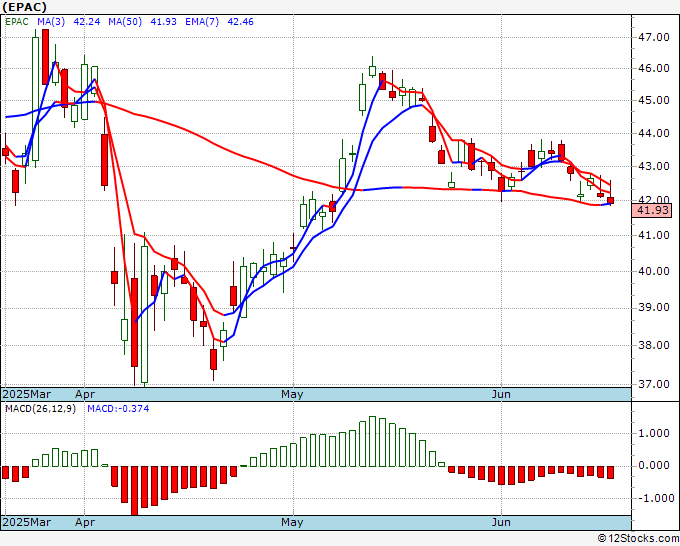
Task: Click the 0.000 MACD axis label
Action: click(x=654, y=466)
